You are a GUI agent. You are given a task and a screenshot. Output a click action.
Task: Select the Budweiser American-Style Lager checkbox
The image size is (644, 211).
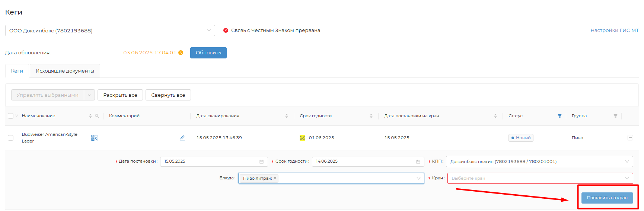pos(10,138)
